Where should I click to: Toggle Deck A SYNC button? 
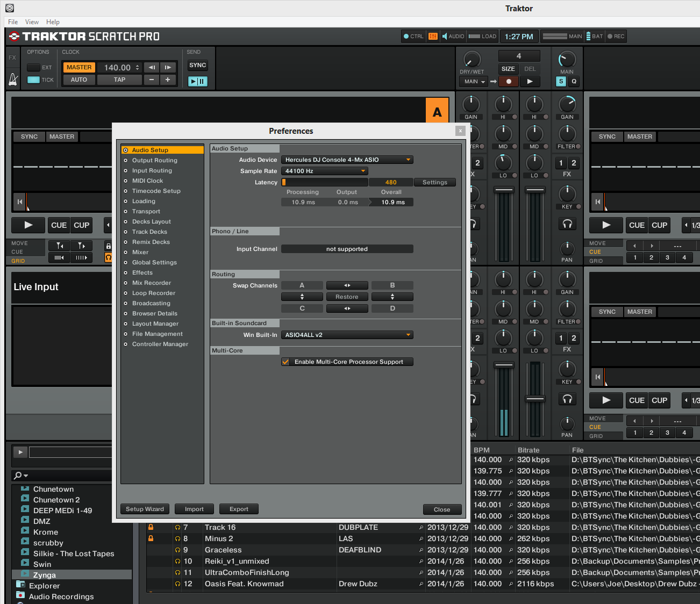pyautogui.click(x=29, y=136)
